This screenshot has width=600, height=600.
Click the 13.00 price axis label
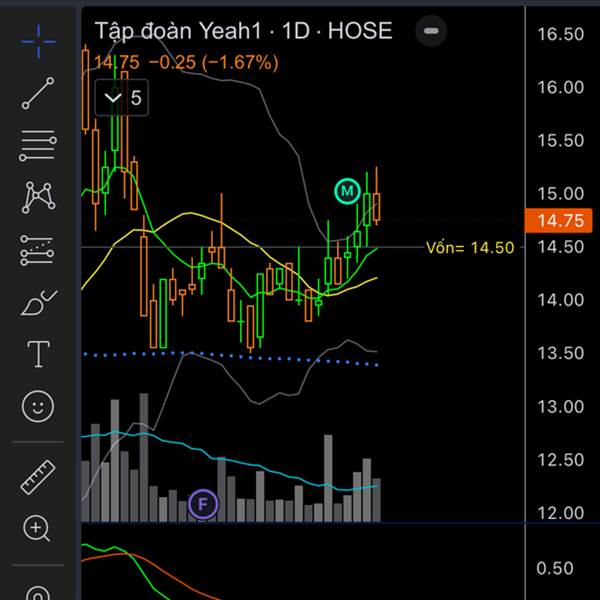point(561,406)
